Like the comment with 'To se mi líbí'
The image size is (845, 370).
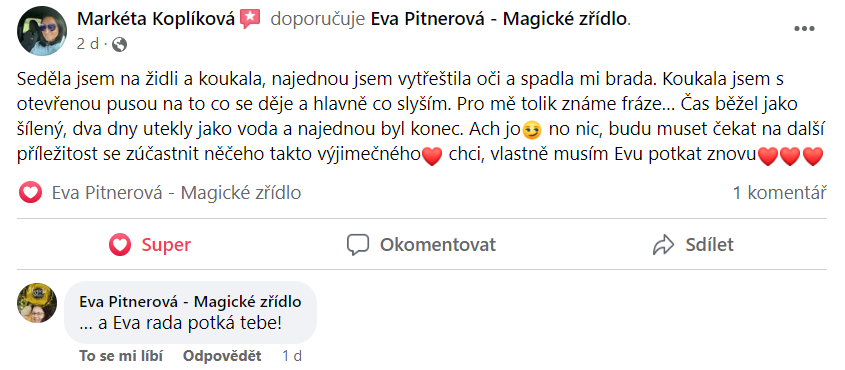click(121, 356)
